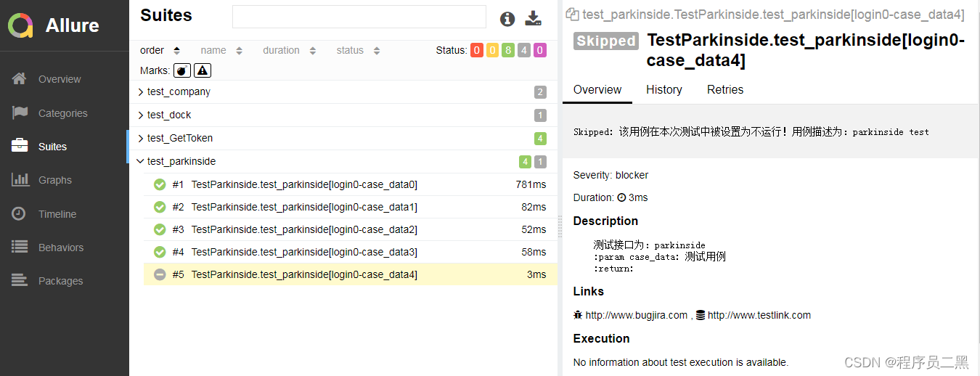Screen dimensions: 980x376
Task: Open the http://www.bugjira.com link
Action: [x=637, y=315]
